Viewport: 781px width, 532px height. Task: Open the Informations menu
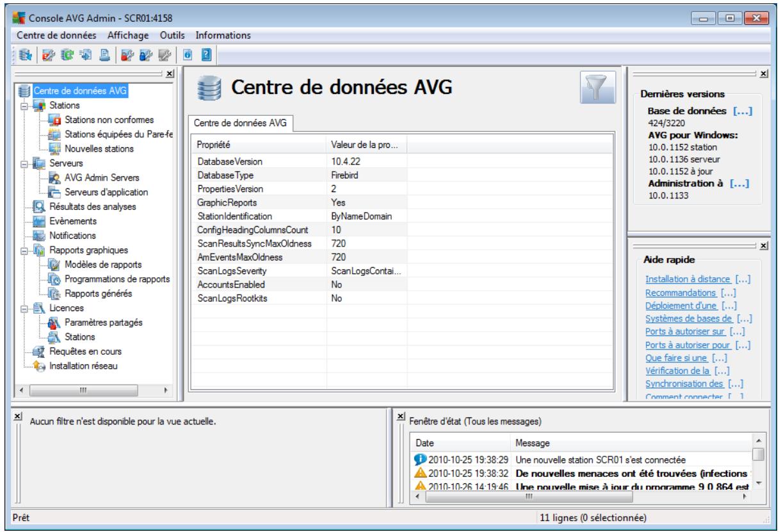point(223,35)
